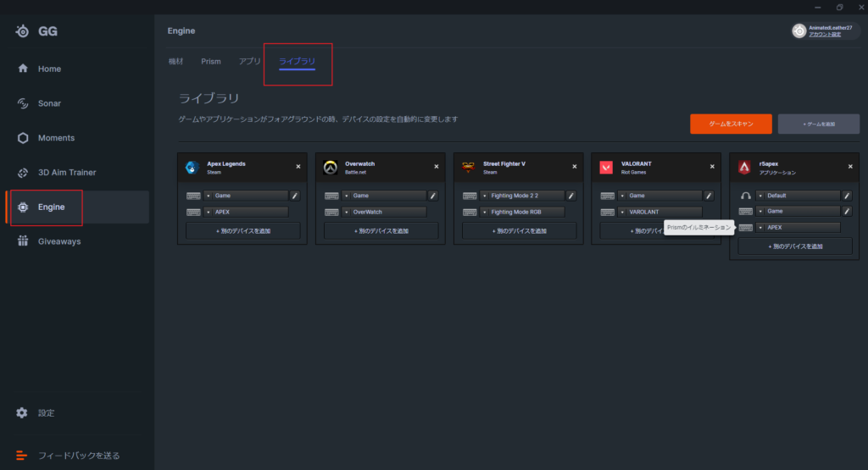Open r5apex Default config dropdown

click(798, 196)
